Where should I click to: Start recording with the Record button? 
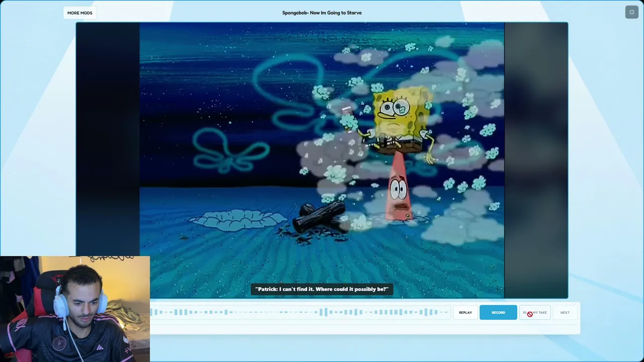[x=498, y=312]
